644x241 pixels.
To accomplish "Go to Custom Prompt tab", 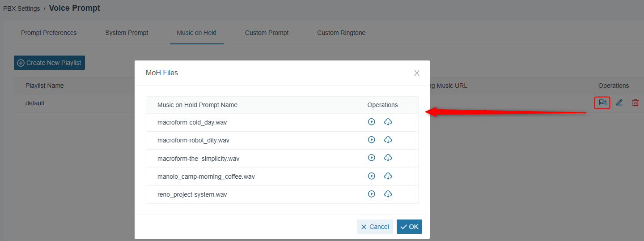I will coord(267,33).
